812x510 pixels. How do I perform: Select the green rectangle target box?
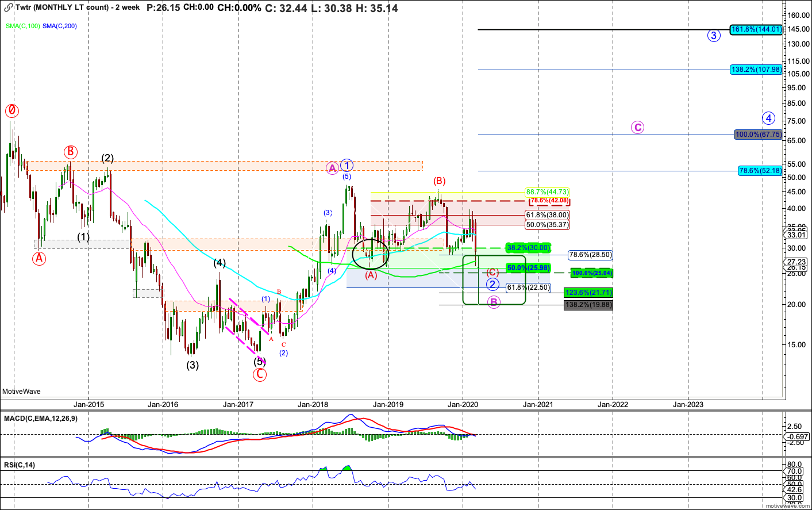[x=494, y=280]
